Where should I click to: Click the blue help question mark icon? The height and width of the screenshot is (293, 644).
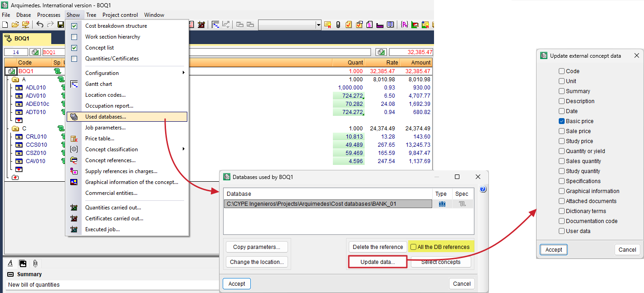pos(483,189)
